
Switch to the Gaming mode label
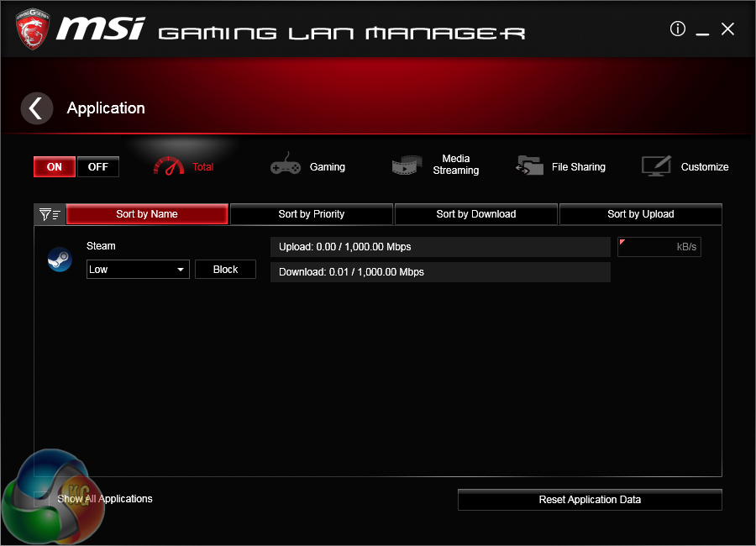click(328, 167)
